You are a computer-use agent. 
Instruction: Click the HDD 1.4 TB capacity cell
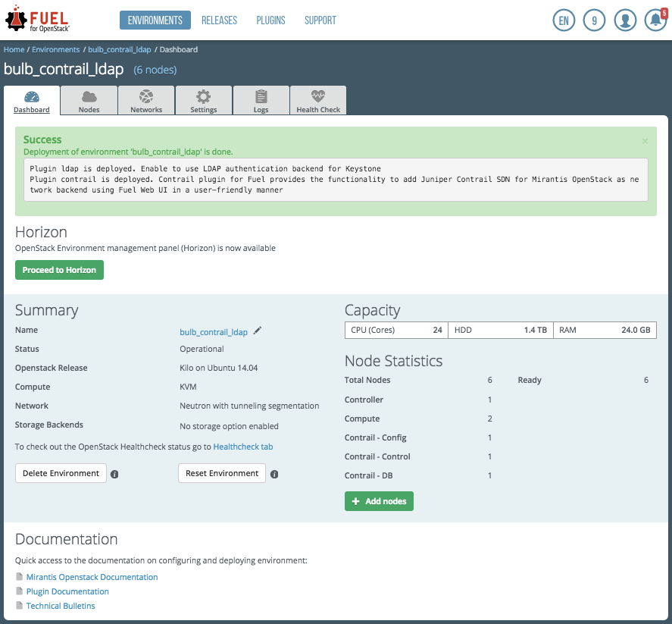[x=501, y=330]
